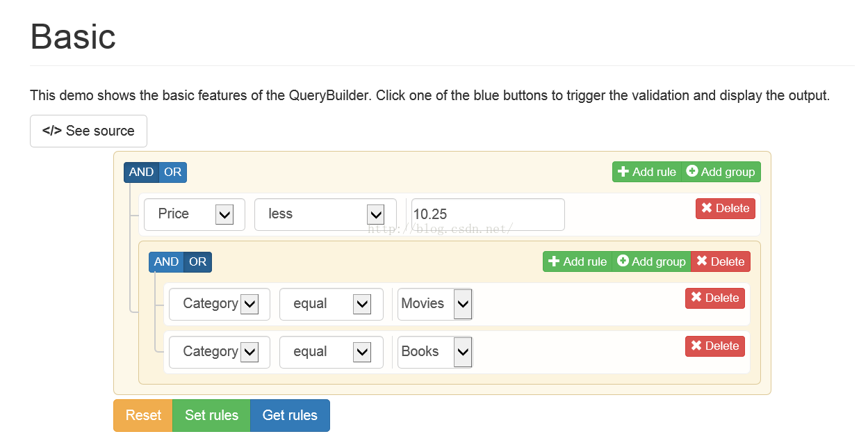Switch the outer group condition to OR

coord(172,172)
